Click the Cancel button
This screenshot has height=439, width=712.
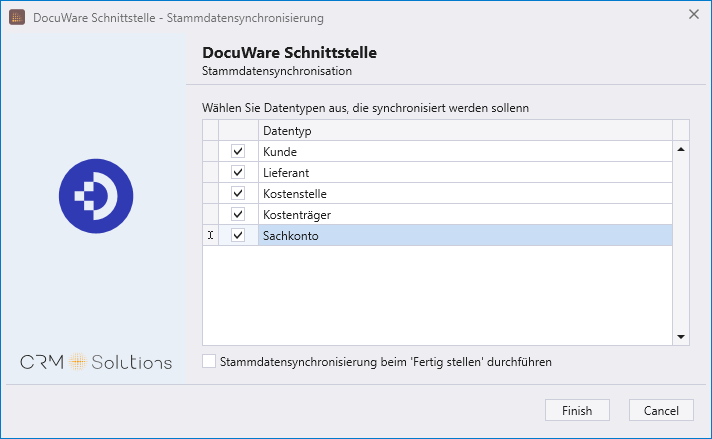[661, 410]
